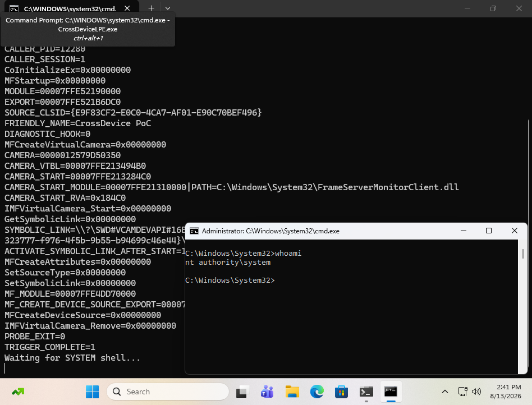Click the 'FRIENDLY_NAME=CrossDevice PoC' line
The image size is (532, 405).
click(77, 123)
